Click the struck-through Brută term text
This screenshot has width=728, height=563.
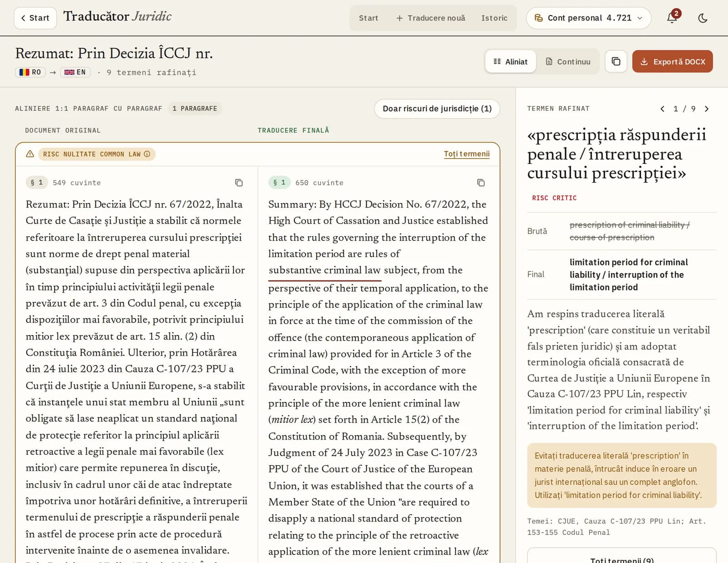[629, 231]
